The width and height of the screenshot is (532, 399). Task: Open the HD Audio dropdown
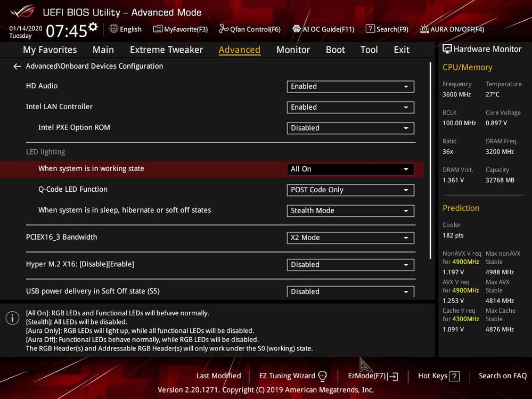point(350,86)
